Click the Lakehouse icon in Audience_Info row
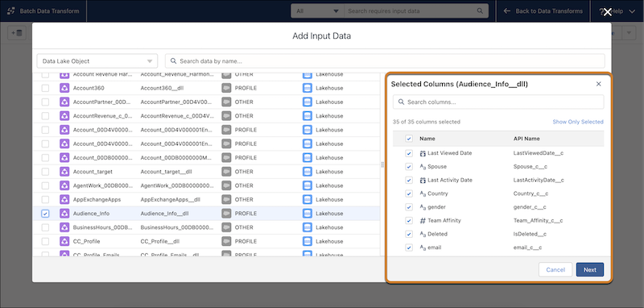This screenshot has width=644, height=308. [308, 214]
